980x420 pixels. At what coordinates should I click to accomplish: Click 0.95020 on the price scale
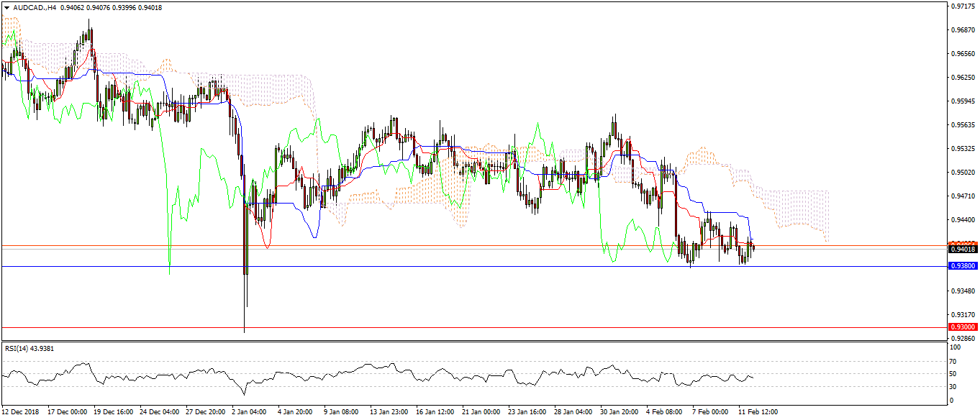[x=962, y=173]
